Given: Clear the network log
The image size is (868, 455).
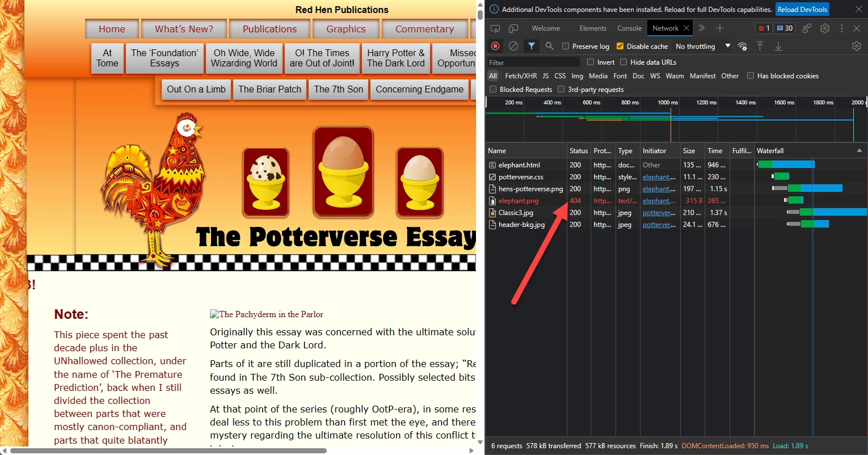Looking at the screenshot, I should (x=513, y=46).
